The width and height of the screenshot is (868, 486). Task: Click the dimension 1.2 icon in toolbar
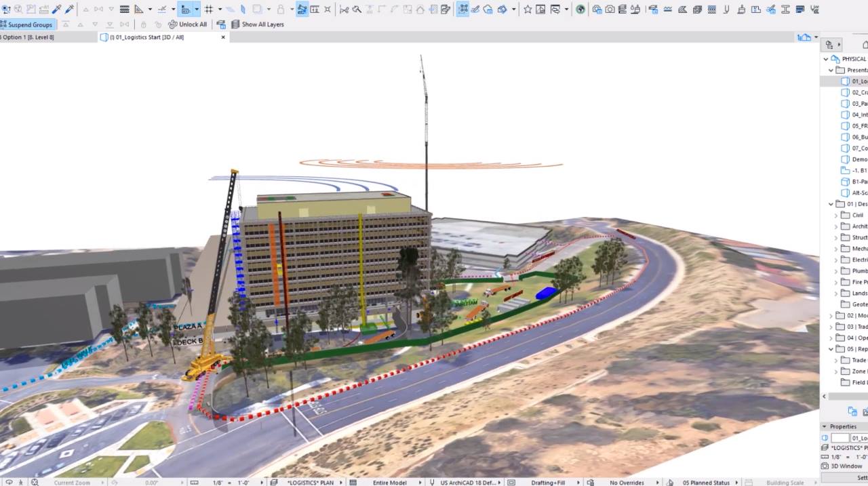point(315,9)
